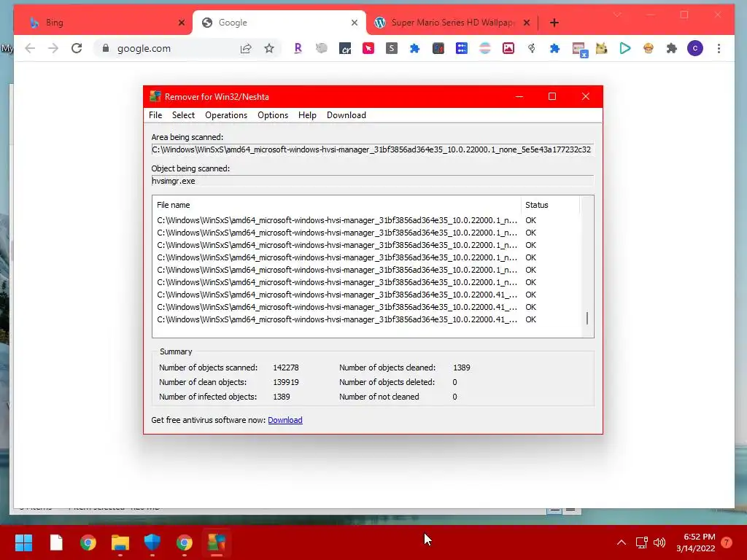Click the 'Number of not cleaned' label
This screenshot has width=747, height=560.
(379, 397)
